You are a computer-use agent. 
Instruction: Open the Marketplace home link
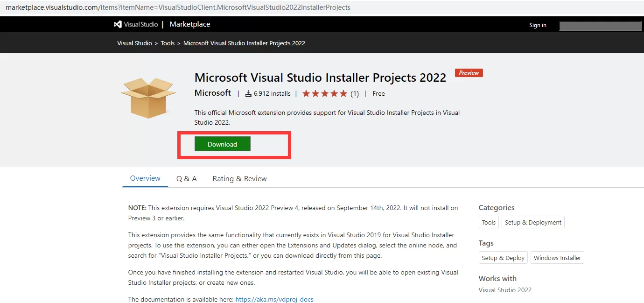pyautogui.click(x=190, y=24)
